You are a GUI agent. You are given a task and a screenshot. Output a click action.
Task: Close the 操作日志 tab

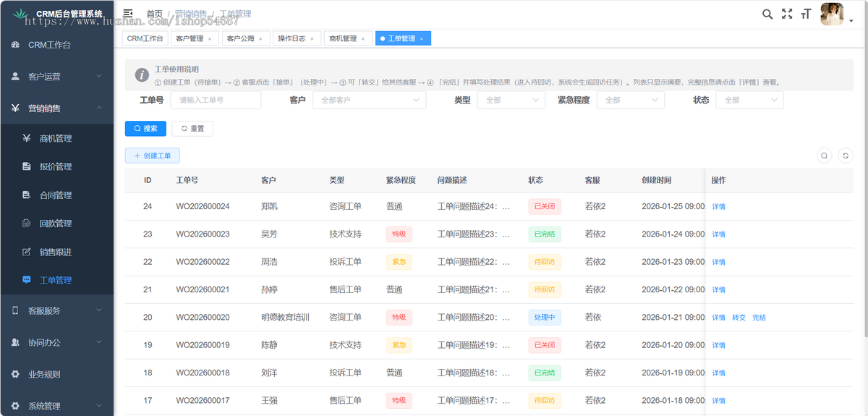click(312, 39)
